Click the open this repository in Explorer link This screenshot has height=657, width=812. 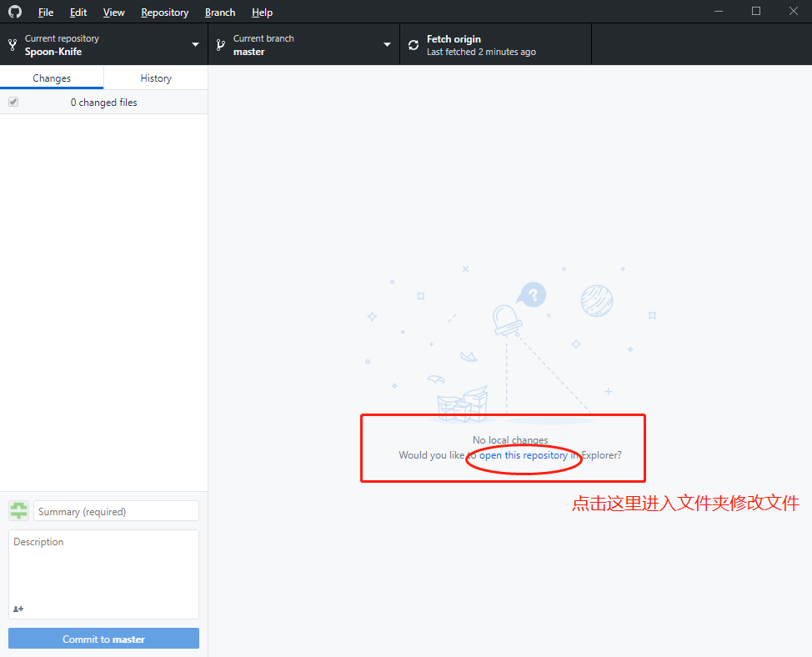tap(523, 455)
